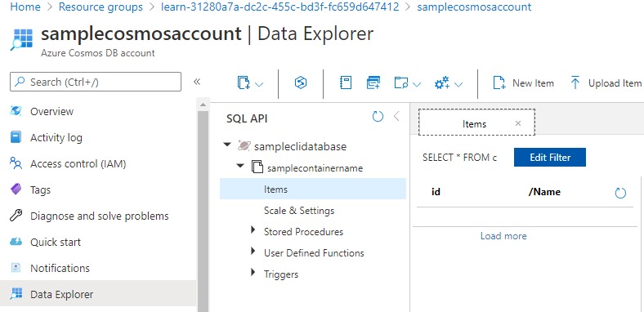
Task: Open the learn-31280a7a resource group breadcrumb
Action: coord(280,7)
